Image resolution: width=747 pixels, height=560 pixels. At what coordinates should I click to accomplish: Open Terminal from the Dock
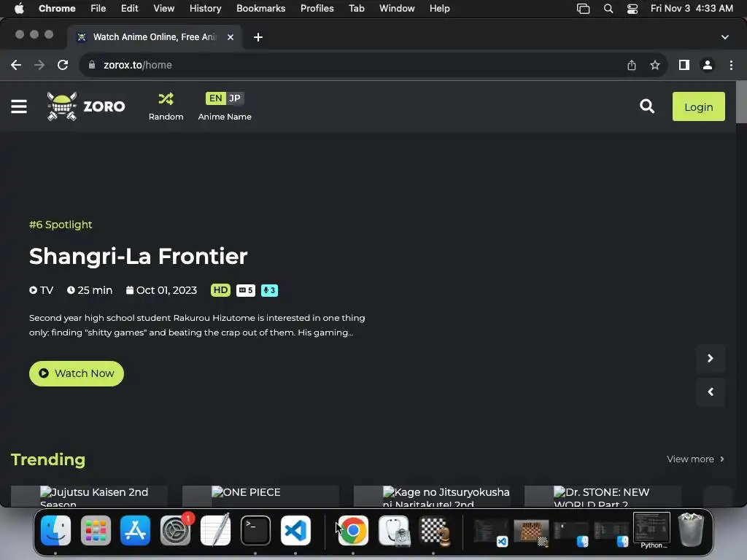[x=255, y=530]
